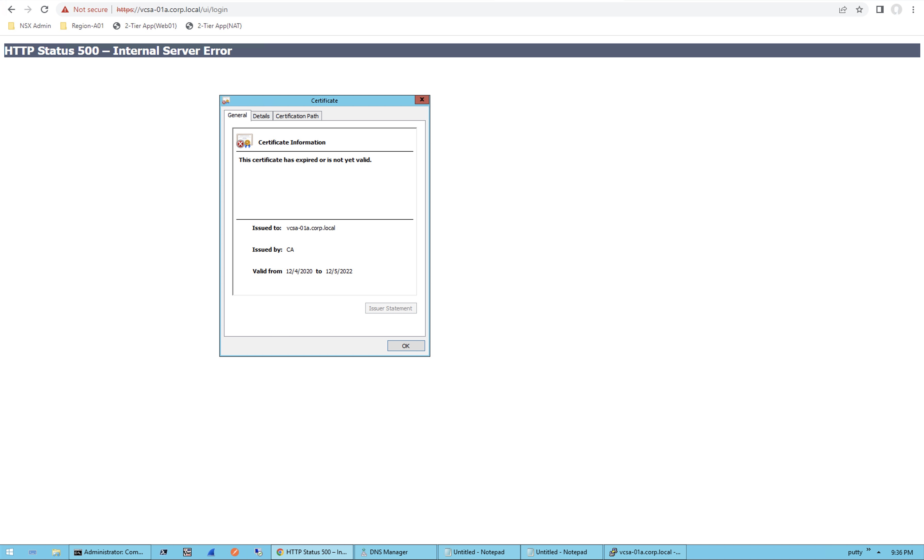Image resolution: width=924 pixels, height=560 pixels.
Task: Show hidden system tray icons arrow
Action: tap(878, 552)
